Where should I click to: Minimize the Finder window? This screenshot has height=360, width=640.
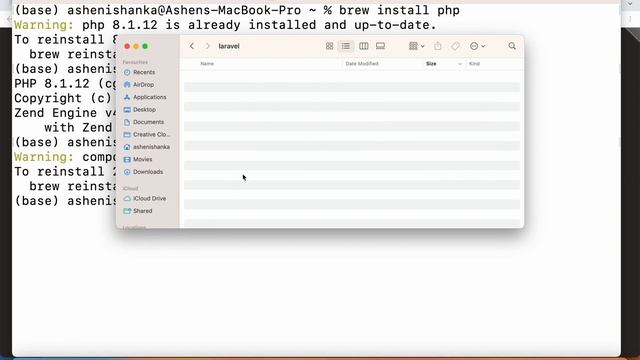136,46
